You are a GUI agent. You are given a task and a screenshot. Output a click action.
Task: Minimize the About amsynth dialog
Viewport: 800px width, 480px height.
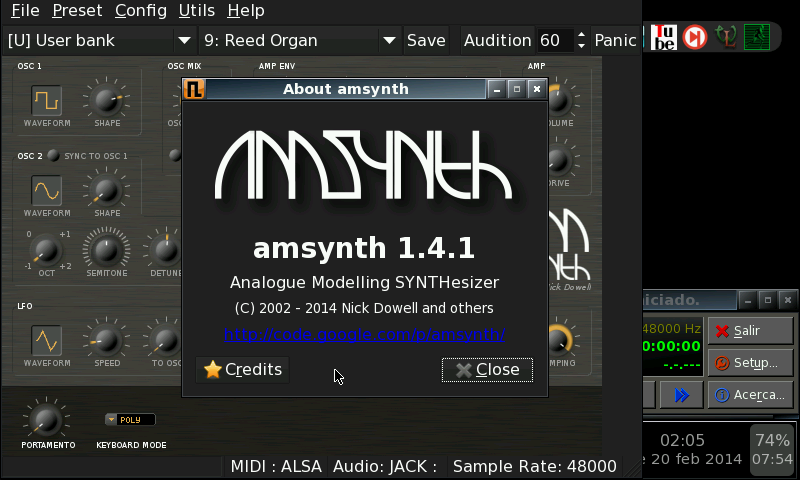(x=496, y=90)
